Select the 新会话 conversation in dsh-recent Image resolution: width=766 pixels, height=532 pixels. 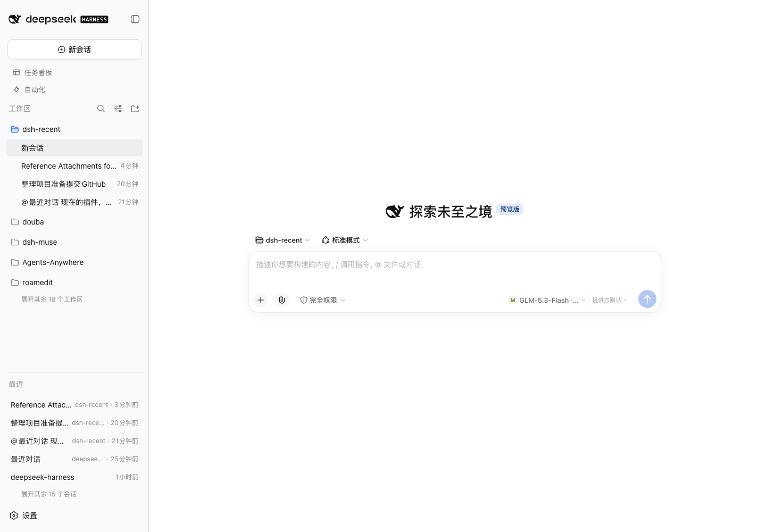click(74, 148)
